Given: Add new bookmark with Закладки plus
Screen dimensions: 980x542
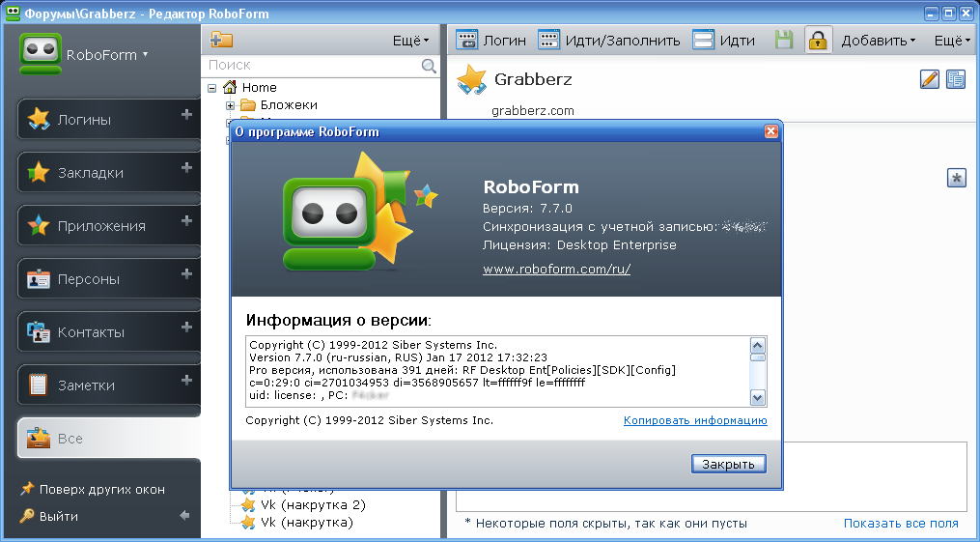Looking at the screenshot, I should (x=186, y=167).
